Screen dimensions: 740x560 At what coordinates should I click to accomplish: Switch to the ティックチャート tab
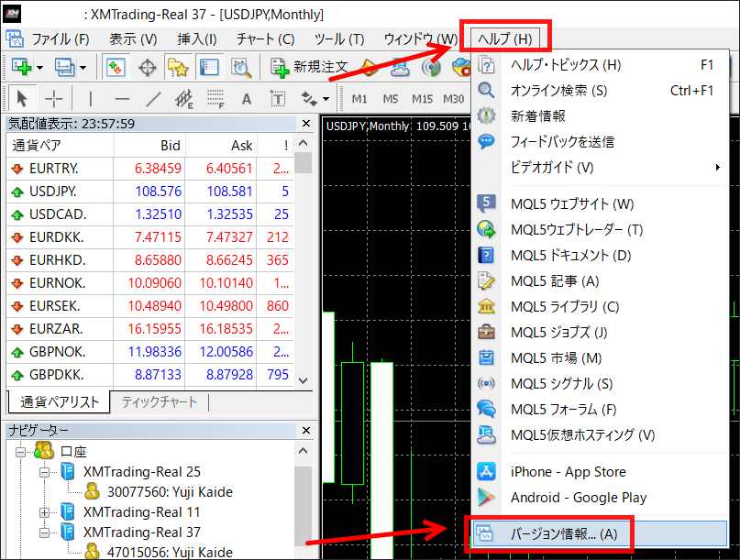[159, 401]
